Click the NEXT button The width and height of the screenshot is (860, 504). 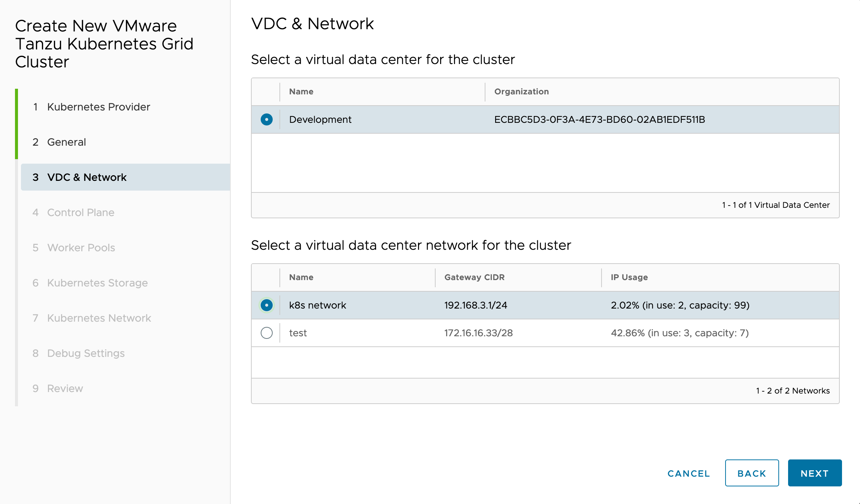815,473
